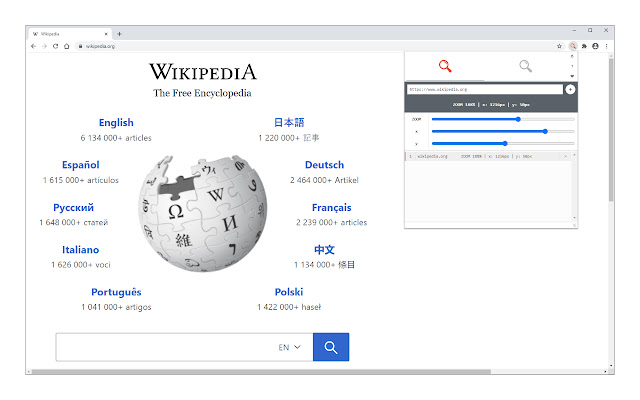Go forward to the next page

(x=44, y=46)
